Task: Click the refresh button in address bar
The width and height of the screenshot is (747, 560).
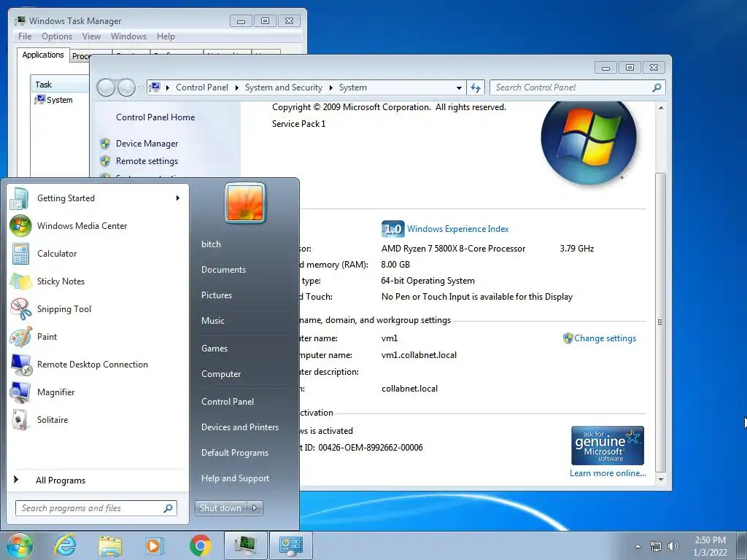Action: (x=476, y=87)
